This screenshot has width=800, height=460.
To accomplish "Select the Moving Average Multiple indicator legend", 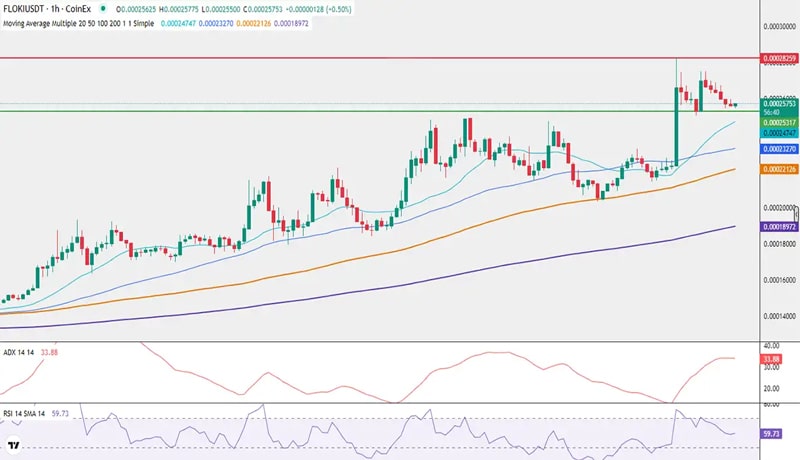I will pos(79,23).
